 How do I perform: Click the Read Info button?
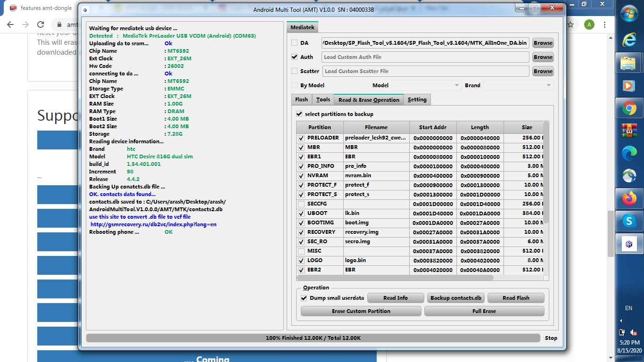396,298
